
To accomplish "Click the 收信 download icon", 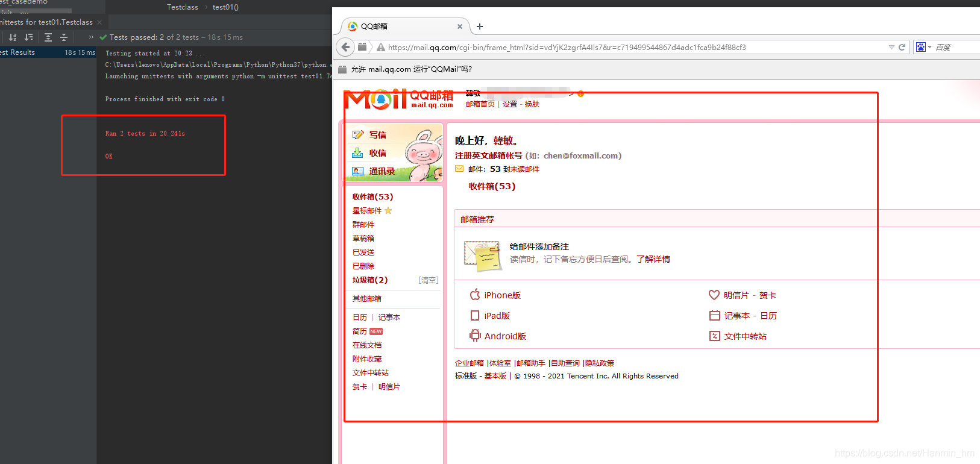I will 358,153.
